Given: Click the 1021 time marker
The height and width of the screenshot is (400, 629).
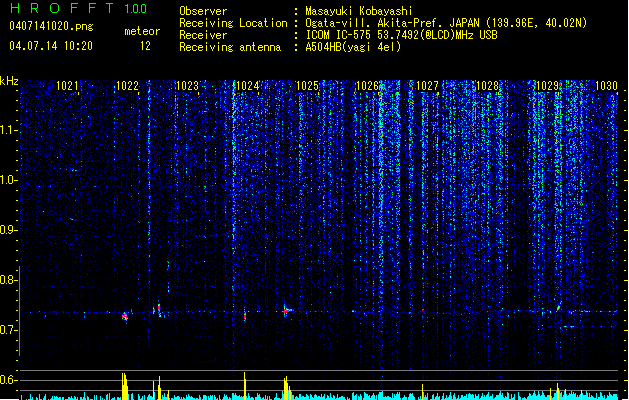Looking at the screenshot, I should coord(67,86).
